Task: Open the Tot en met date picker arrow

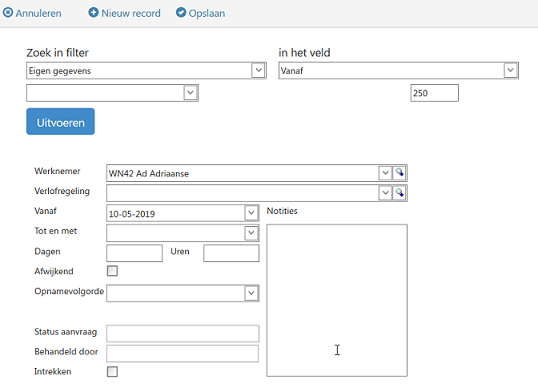Action: point(251,233)
